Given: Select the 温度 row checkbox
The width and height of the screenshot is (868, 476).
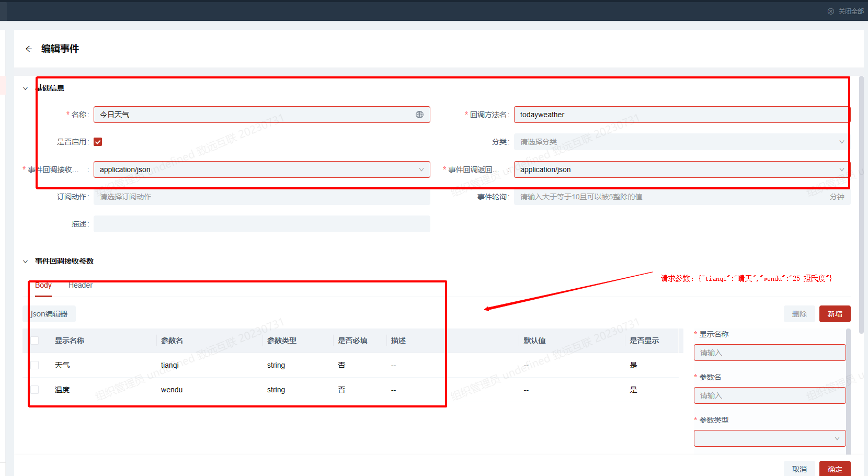Looking at the screenshot, I should [35, 390].
